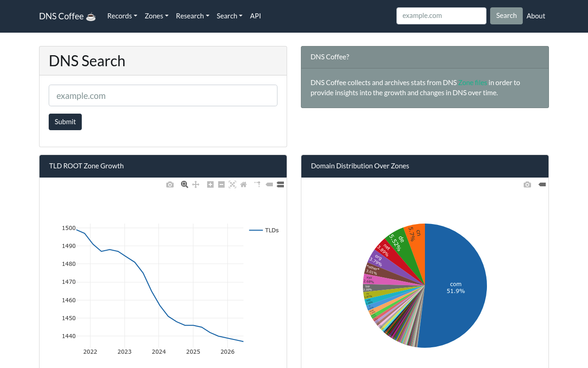Open the Records dropdown menu
Image resolution: width=588 pixels, height=368 pixels.
[x=122, y=16]
